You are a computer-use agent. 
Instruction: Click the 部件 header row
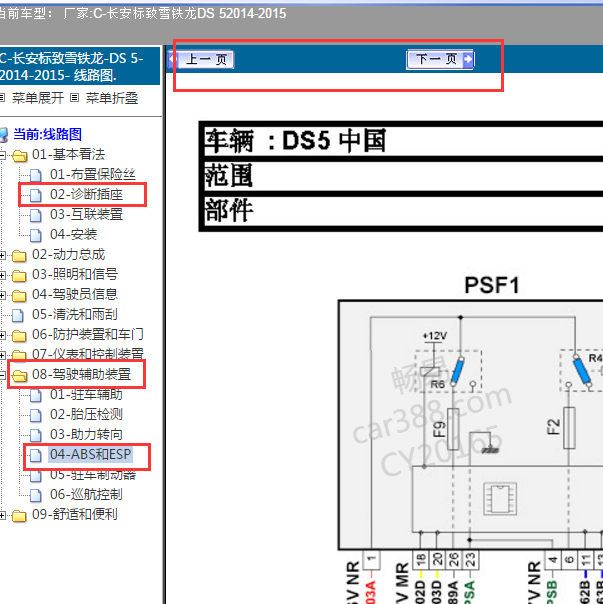403,211
